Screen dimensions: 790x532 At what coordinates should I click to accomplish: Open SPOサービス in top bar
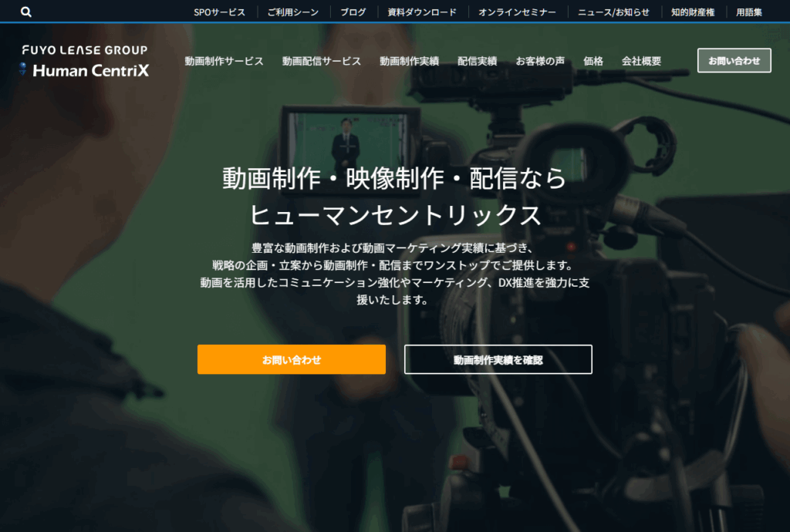click(219, 12)
